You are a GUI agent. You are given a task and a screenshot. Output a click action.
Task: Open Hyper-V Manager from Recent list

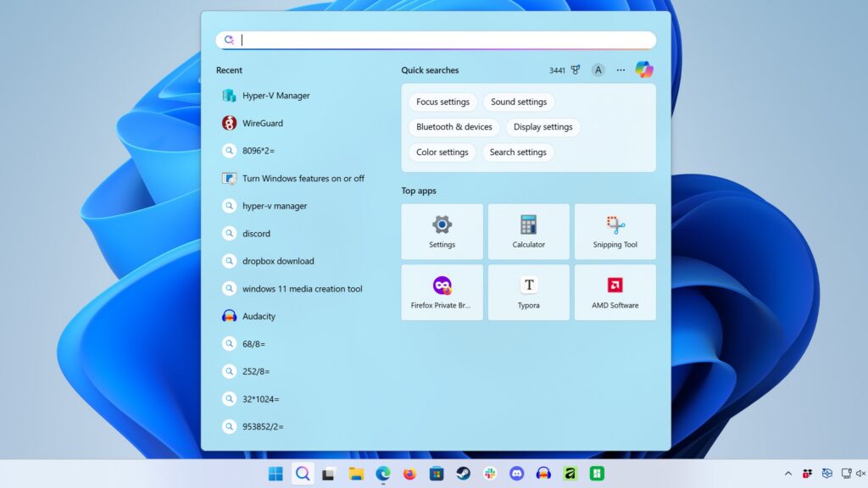pyautogui.click(x=275, y=96)
